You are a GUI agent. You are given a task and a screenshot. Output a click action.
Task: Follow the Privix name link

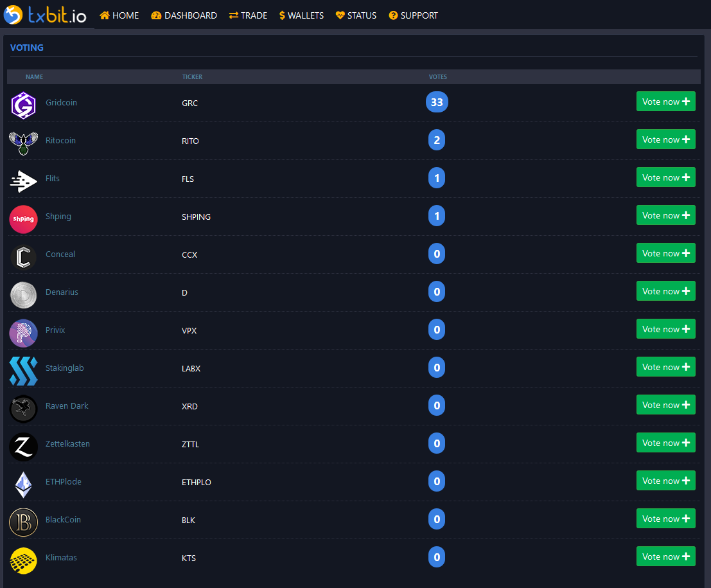click(55, 330)
